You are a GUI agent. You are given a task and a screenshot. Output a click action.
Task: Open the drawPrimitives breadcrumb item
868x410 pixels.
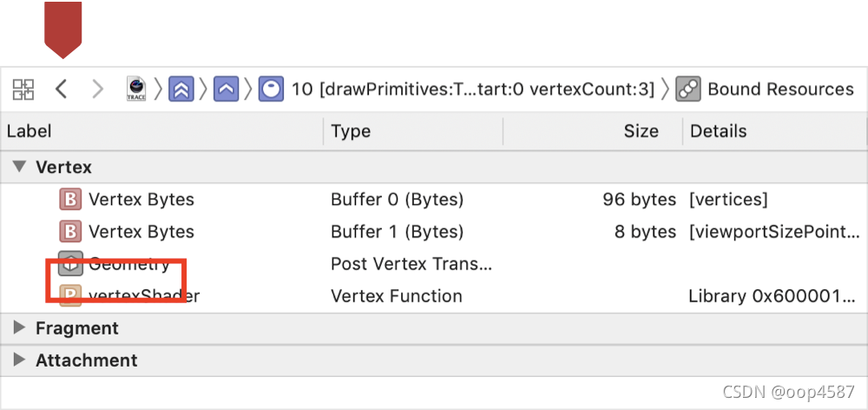(473, 89)
